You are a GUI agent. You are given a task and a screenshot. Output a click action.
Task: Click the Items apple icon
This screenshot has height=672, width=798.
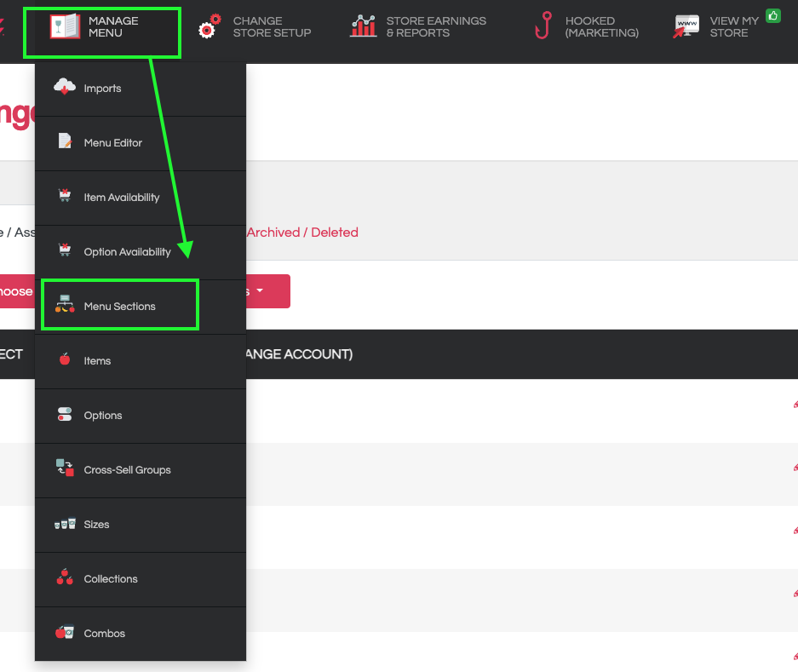click(x=65, y=359)
